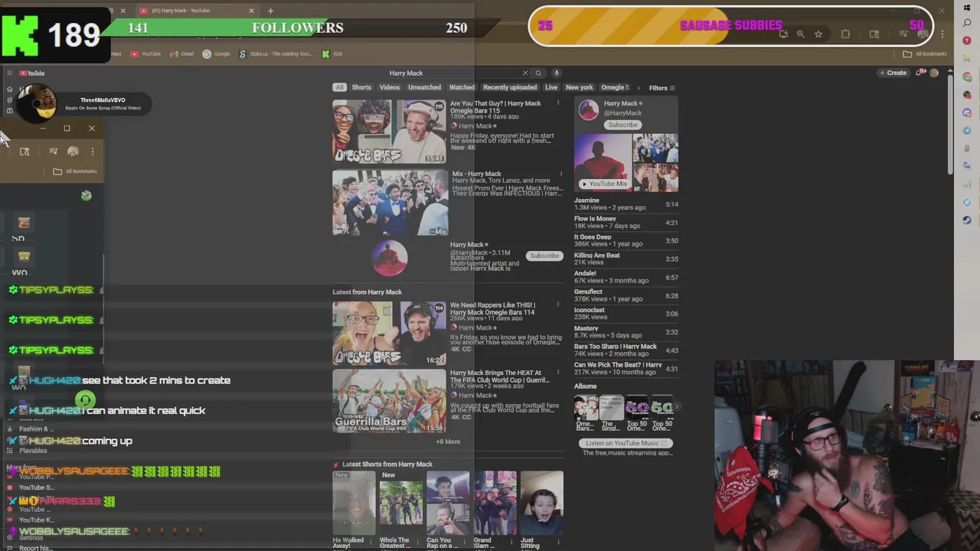This screenshot has height=551, width=980.
Task: Open Omegle Bars 115 thumbnail
Action: 389,131
